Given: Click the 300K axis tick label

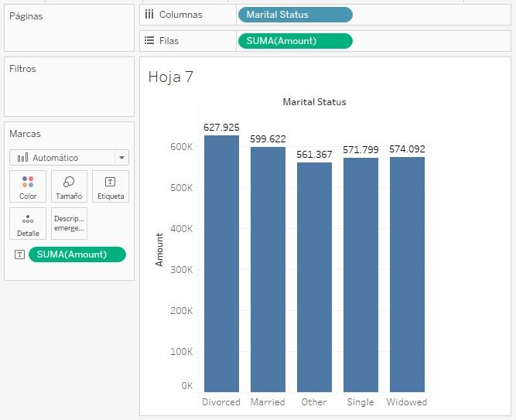Looking at the screenshot, I should pos(181,270).
